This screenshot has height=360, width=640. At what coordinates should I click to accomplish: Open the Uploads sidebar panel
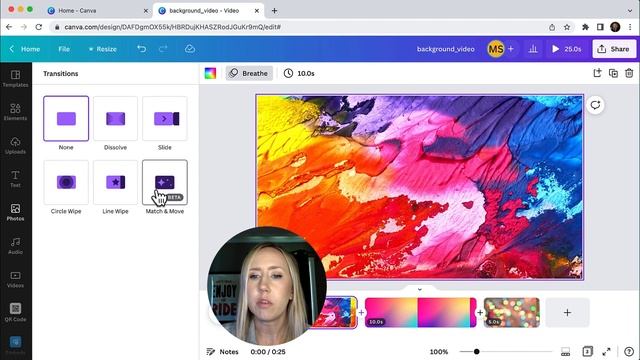(x=16, y=145)
